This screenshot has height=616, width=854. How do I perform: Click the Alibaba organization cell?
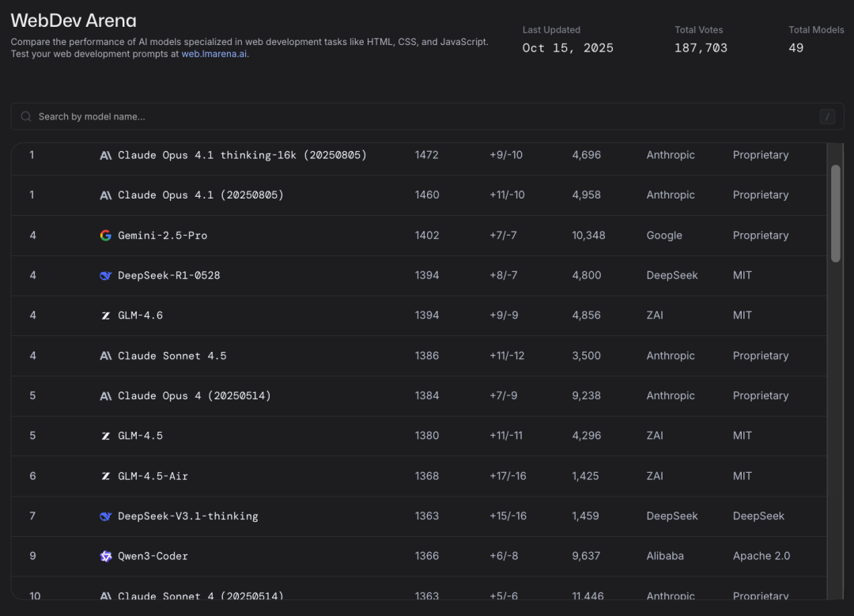coord(665,556)
